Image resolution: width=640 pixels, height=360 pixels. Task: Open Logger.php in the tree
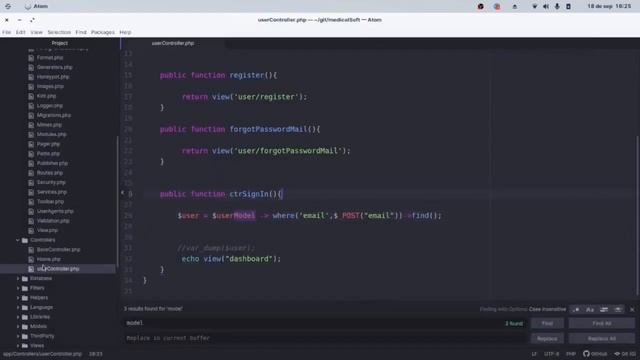(50, 106)
